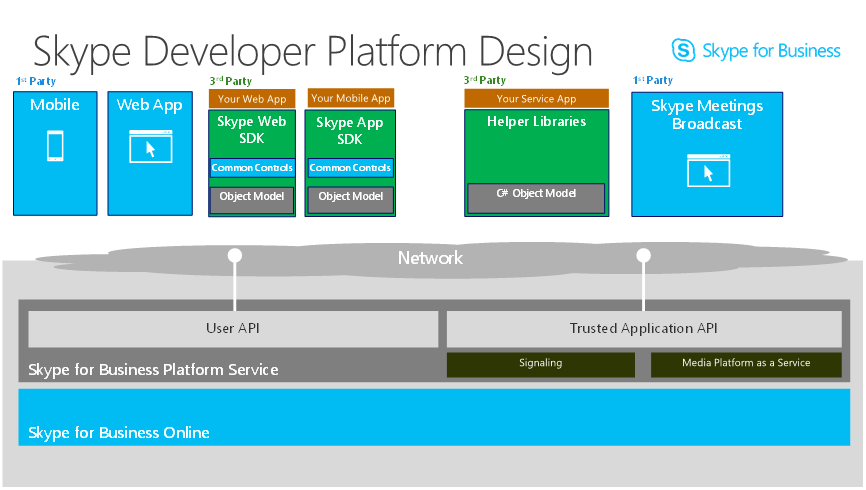This screenshot has width=866, height=490.
Task: Click the window icon in Skype Meetings Broadcast
Action: point(709,171)
